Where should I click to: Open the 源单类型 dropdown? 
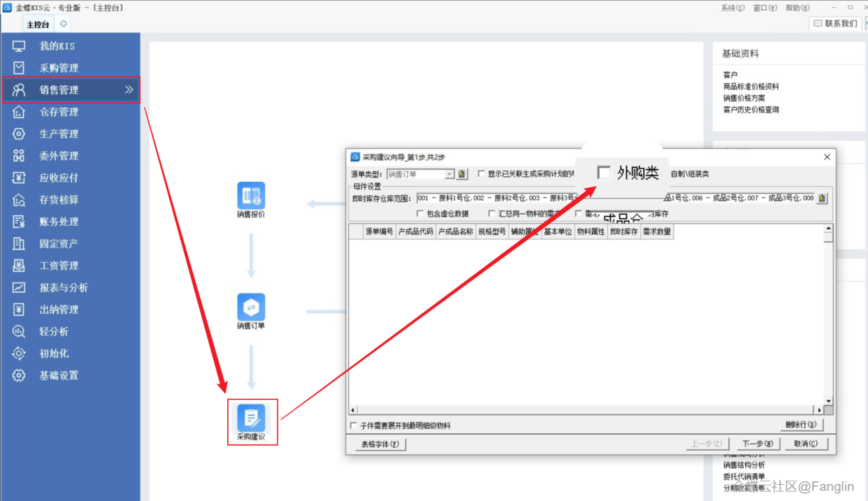(x=449, y=174)
